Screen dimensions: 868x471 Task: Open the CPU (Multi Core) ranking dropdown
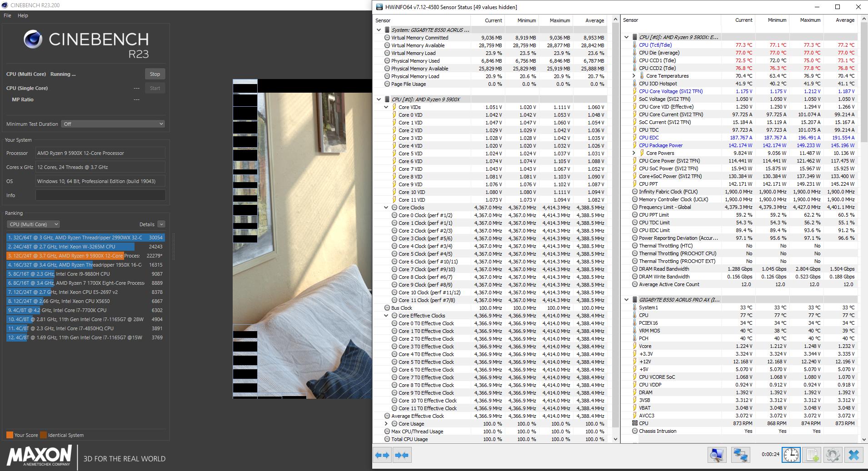(x=33, y=224)
